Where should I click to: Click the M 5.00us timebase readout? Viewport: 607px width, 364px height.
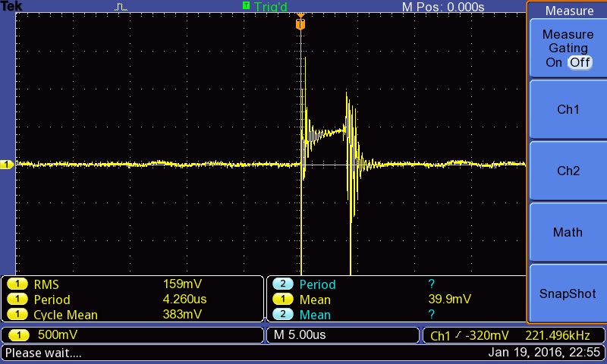[x=300, y=334]
